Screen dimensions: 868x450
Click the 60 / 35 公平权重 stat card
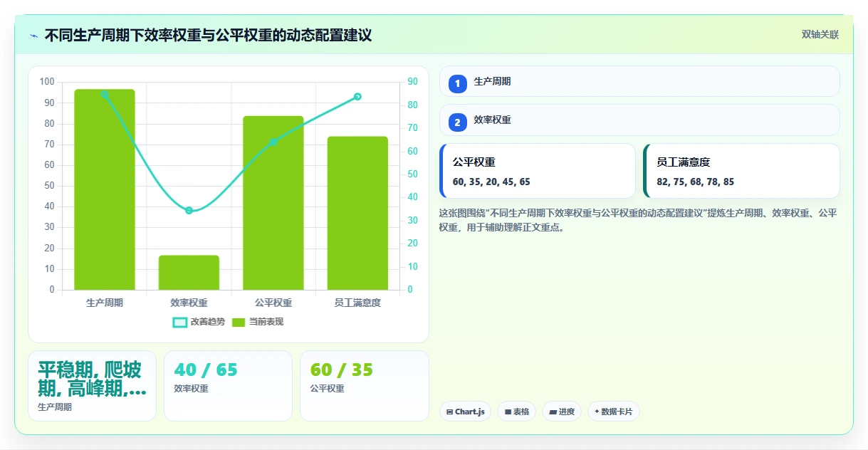364,386
